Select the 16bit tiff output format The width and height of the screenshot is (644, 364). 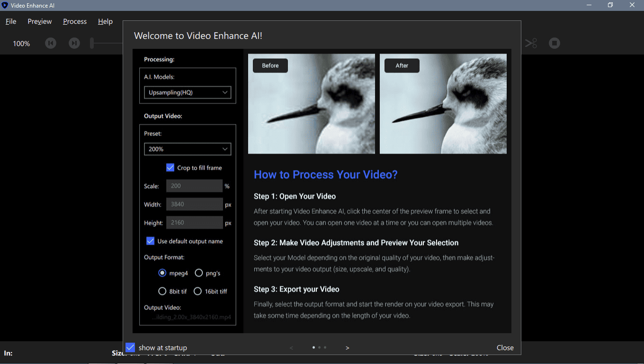pyautogui.click(x=198, y=291)
